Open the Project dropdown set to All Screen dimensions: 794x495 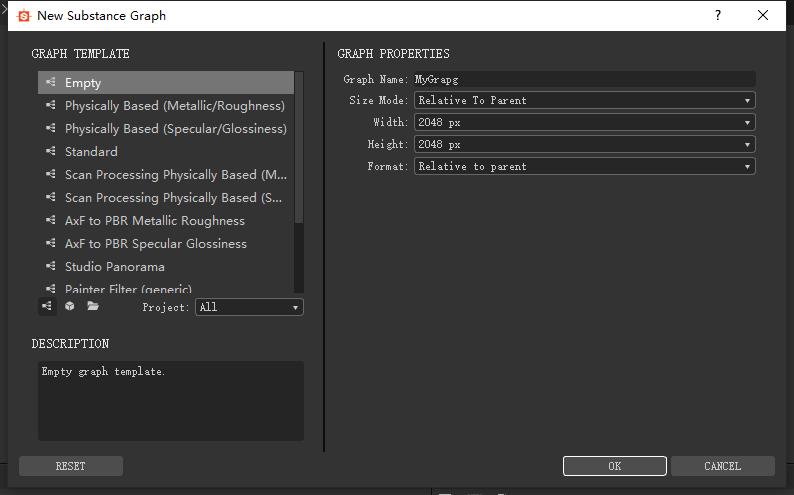click(249, 307)
